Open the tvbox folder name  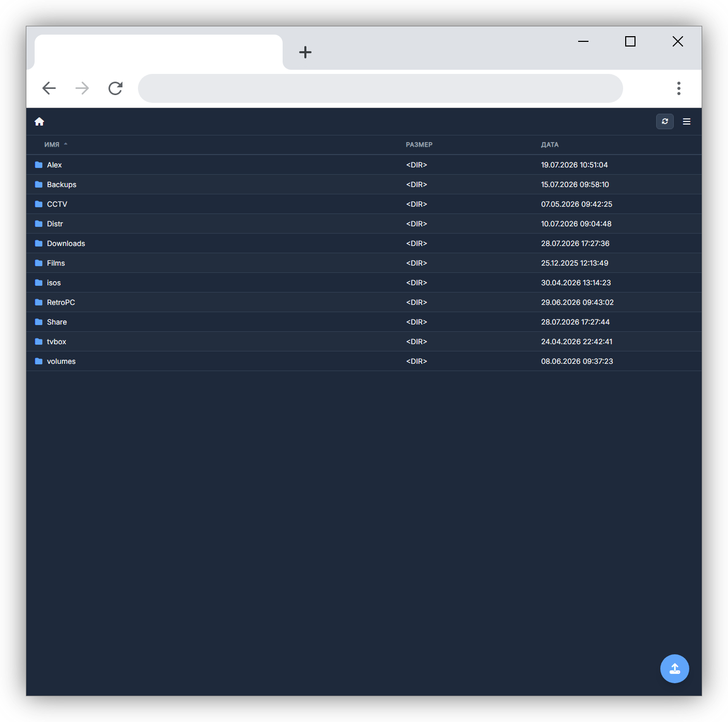[x=56, y=342]
